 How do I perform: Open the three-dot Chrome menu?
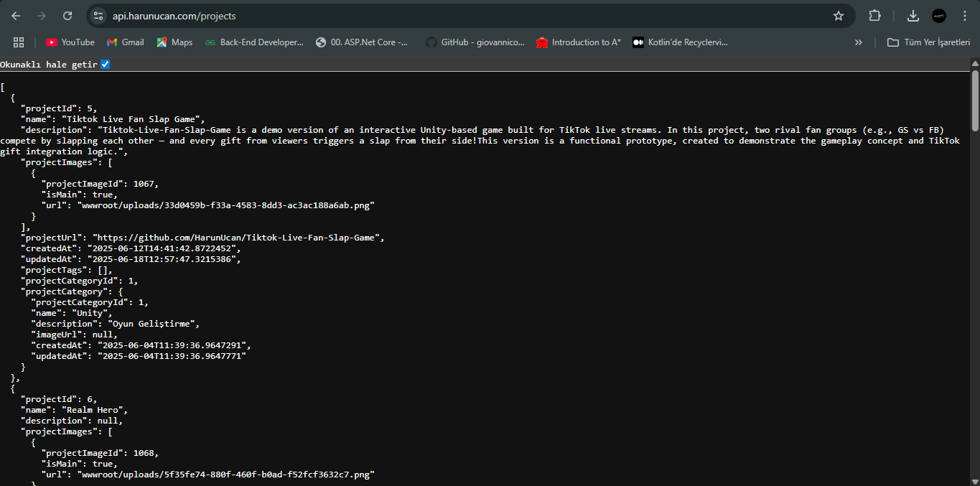pyautogui.click(x=965, y=15)
